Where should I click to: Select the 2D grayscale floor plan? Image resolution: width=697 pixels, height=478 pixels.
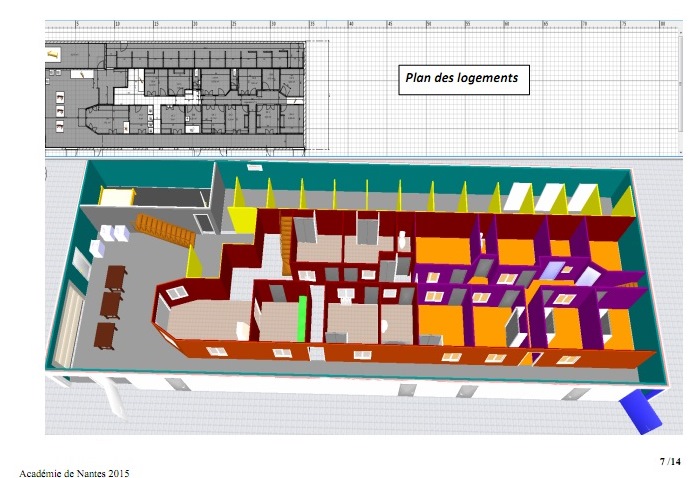(175, 96)
